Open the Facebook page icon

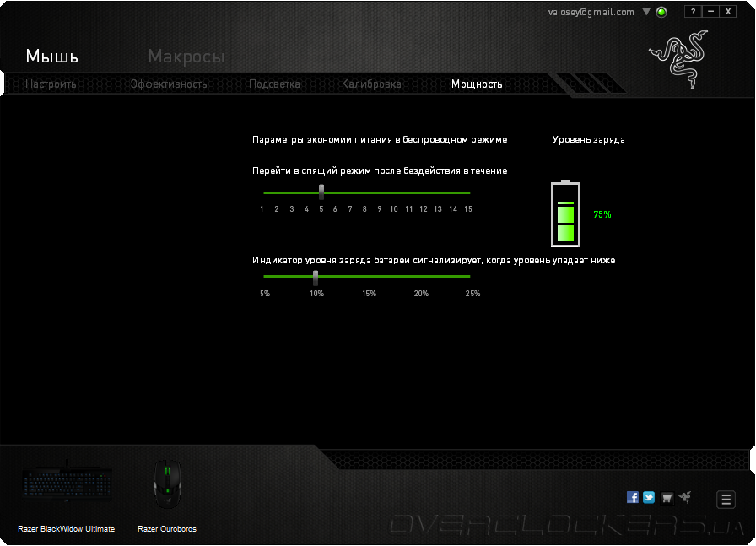pyautogui.click(x=633, y=497)
